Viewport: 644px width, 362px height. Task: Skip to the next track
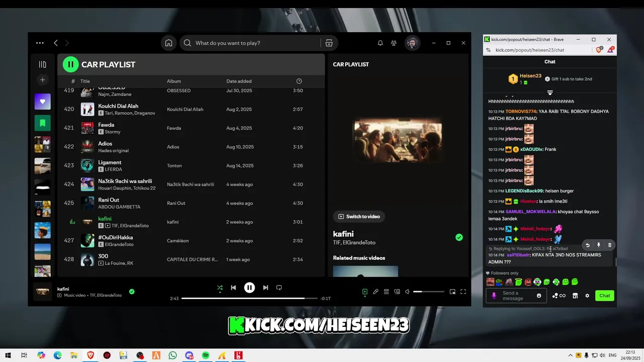click(x=266, y=288)
